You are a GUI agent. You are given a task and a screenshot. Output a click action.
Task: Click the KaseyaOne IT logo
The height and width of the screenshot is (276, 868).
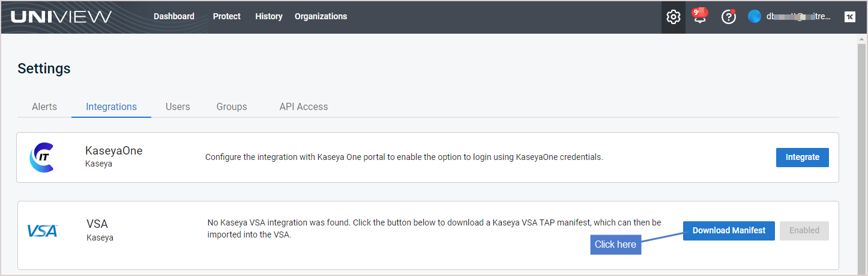tap(42, 158)
